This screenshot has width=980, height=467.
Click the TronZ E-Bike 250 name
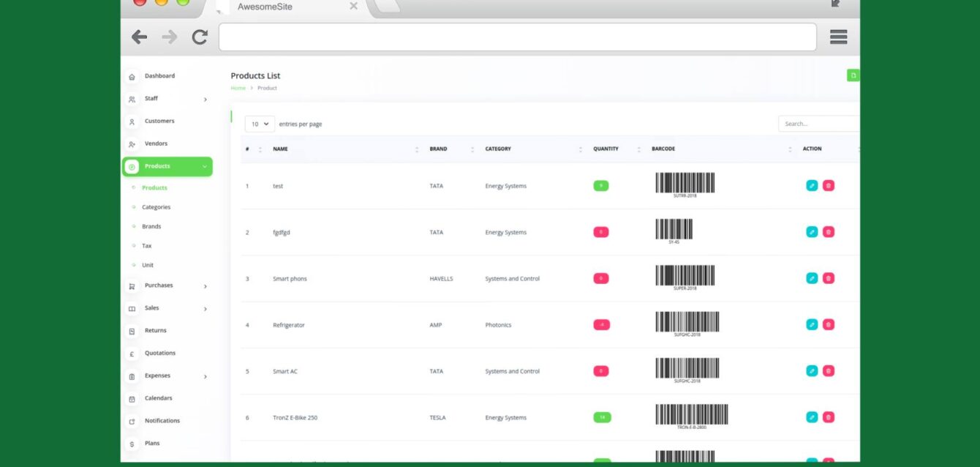(x=295, y=418)
